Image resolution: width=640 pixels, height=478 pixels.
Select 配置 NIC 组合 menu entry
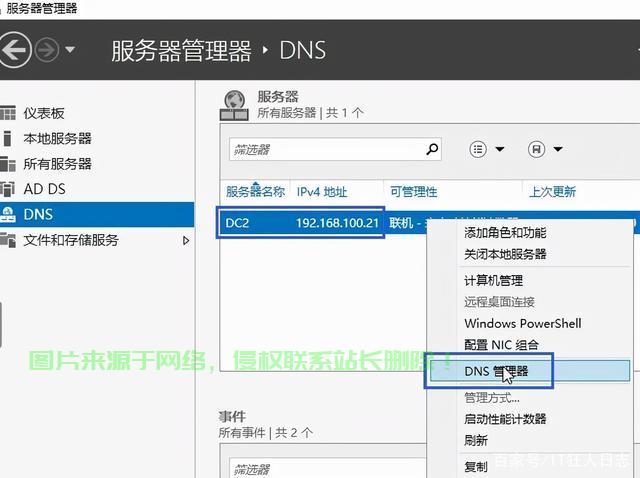coord(501,345)
